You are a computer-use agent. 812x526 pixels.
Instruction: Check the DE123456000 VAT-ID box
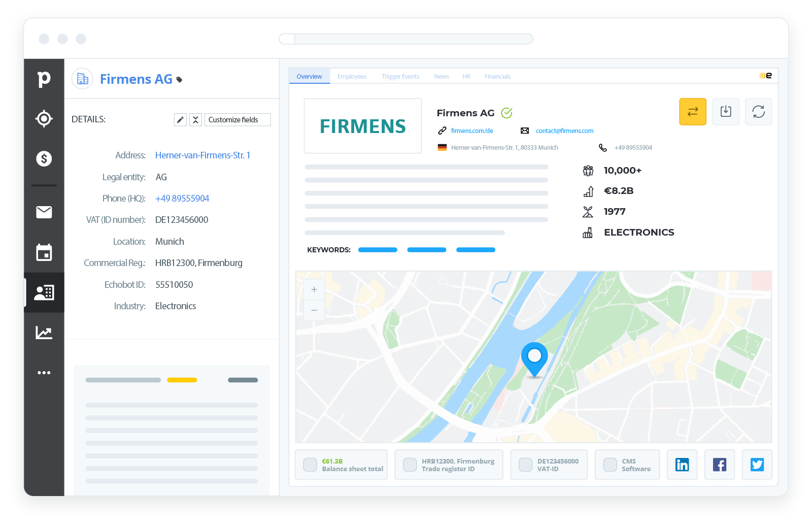click(x=525, y=464)
